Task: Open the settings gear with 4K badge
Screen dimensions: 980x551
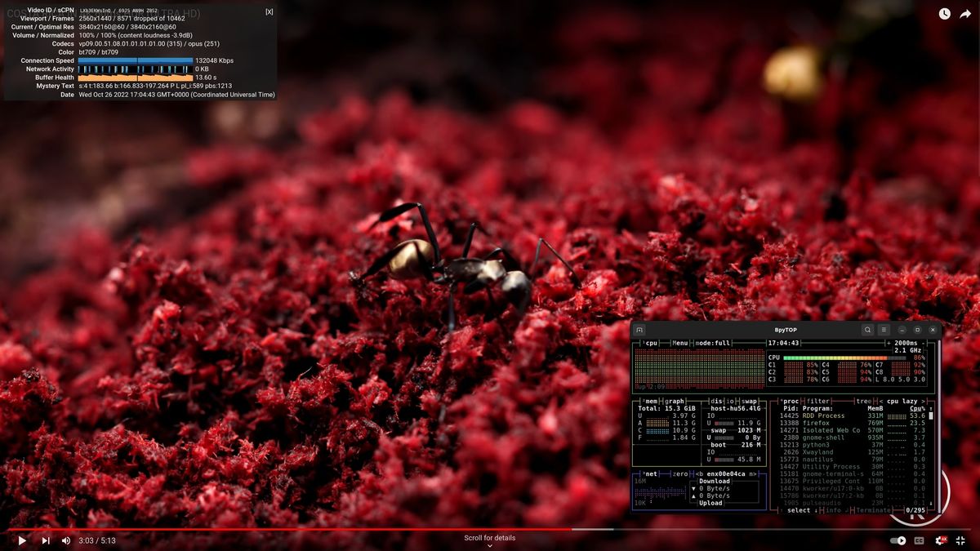Action: tap(941, 540)
